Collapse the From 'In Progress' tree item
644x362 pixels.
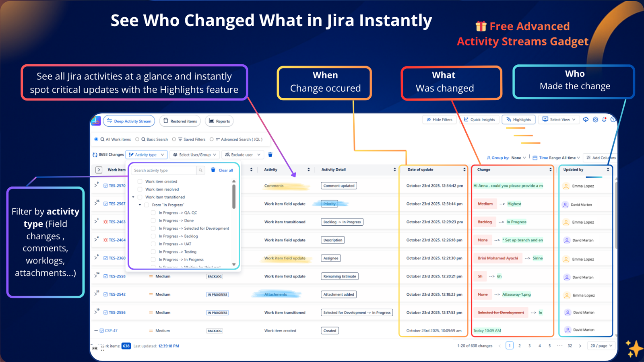click(x=140, y=205)
